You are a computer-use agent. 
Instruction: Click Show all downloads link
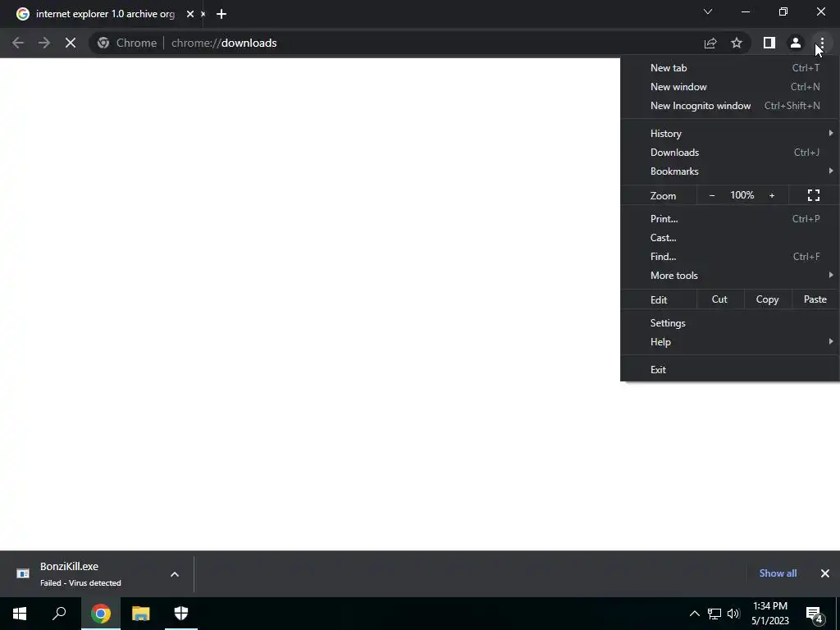click(778, 573)
